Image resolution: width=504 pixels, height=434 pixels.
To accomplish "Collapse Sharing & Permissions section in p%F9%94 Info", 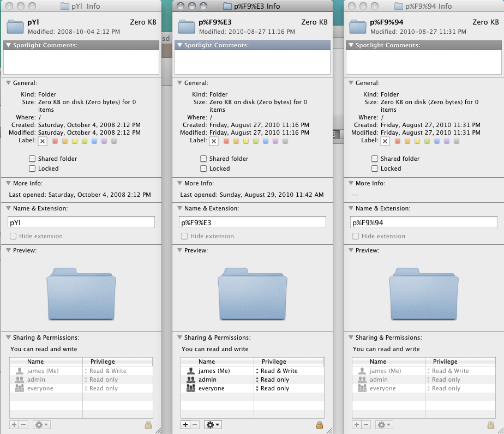I will pyautogui.click(x=351, y=337).
